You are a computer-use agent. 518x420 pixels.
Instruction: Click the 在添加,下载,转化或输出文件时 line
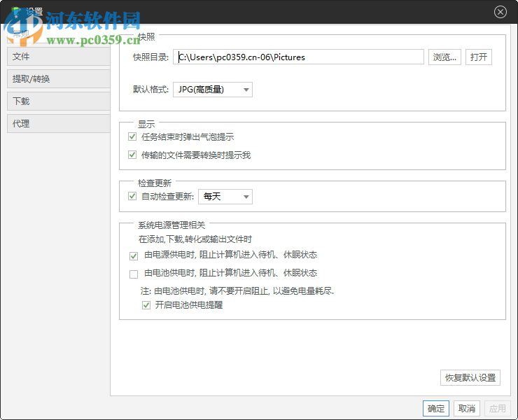(195, 239)
